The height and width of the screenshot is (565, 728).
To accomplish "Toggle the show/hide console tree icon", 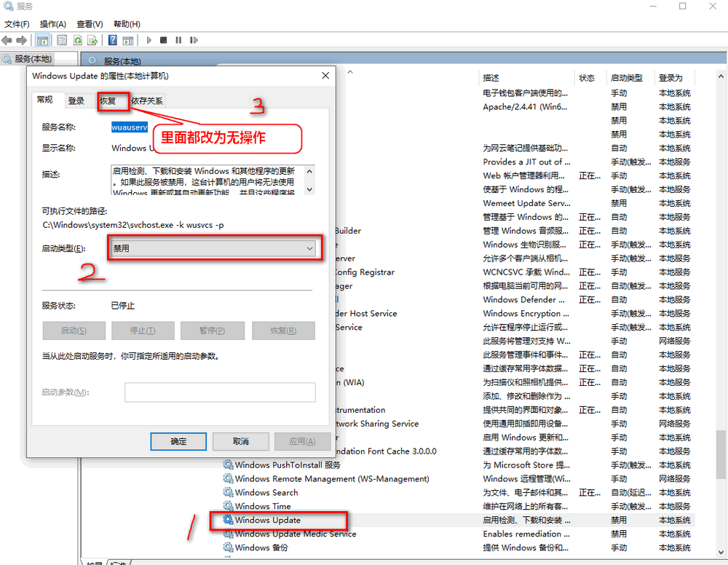I will 42,40.
